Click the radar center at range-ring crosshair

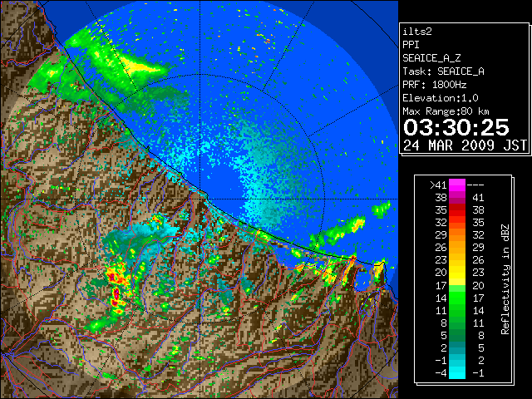pyautogui.click(x=200, y=199)
